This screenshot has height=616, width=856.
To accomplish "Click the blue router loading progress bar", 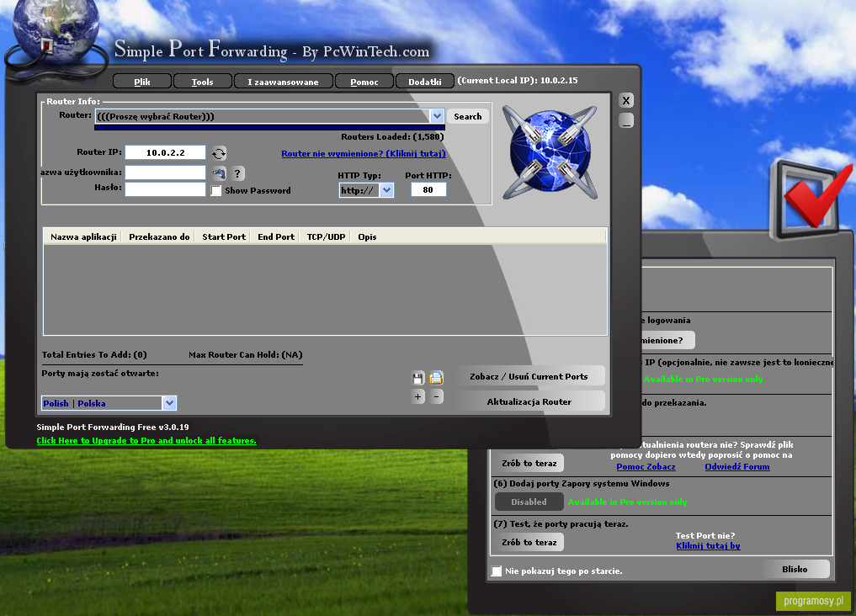I will (269, 127).
